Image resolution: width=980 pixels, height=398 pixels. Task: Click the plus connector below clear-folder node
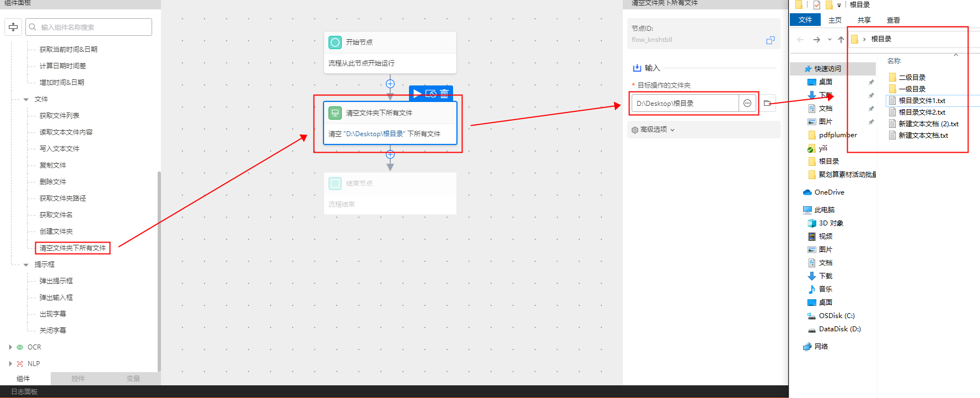point(390,154)
